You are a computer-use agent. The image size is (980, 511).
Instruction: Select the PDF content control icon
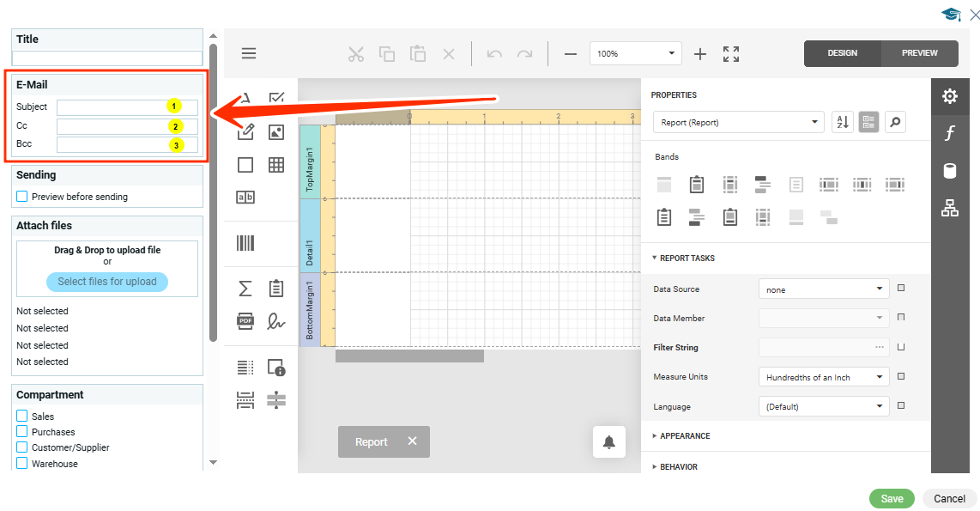click(245, 320)
